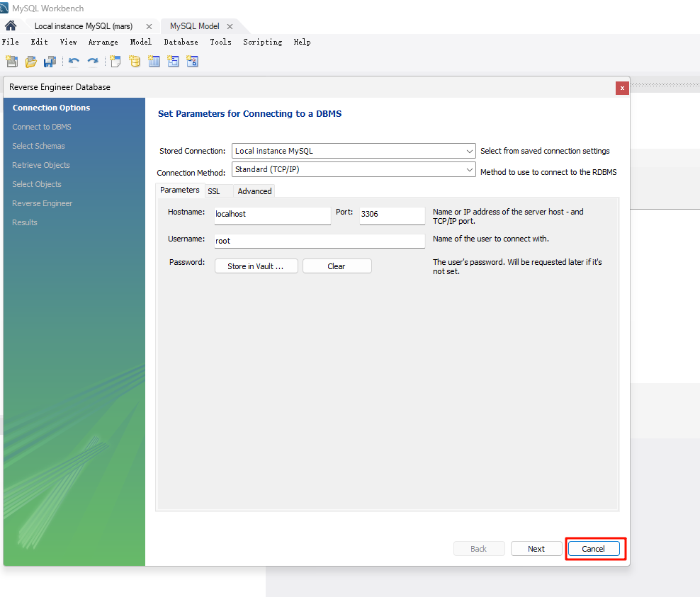Open the Help menu
The height and width of the screenshot is (597, 700).
(x=303, y=42)
